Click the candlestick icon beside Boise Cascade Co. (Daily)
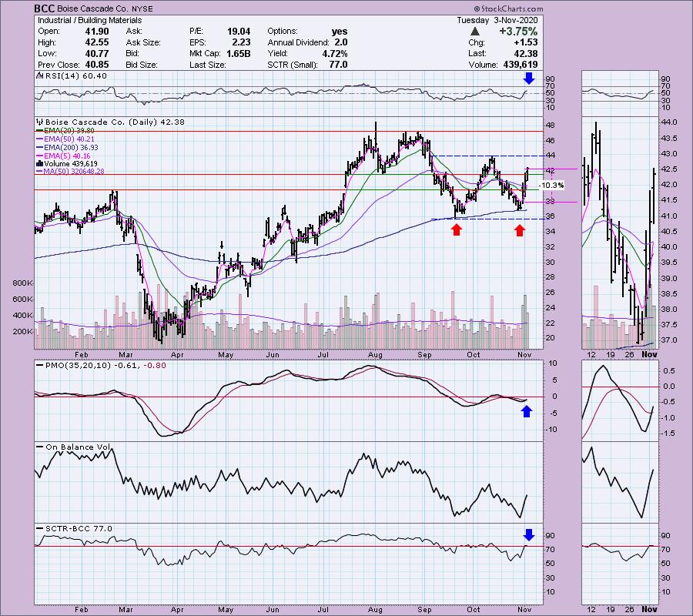The image size is (693, 616). coord(40,122)
